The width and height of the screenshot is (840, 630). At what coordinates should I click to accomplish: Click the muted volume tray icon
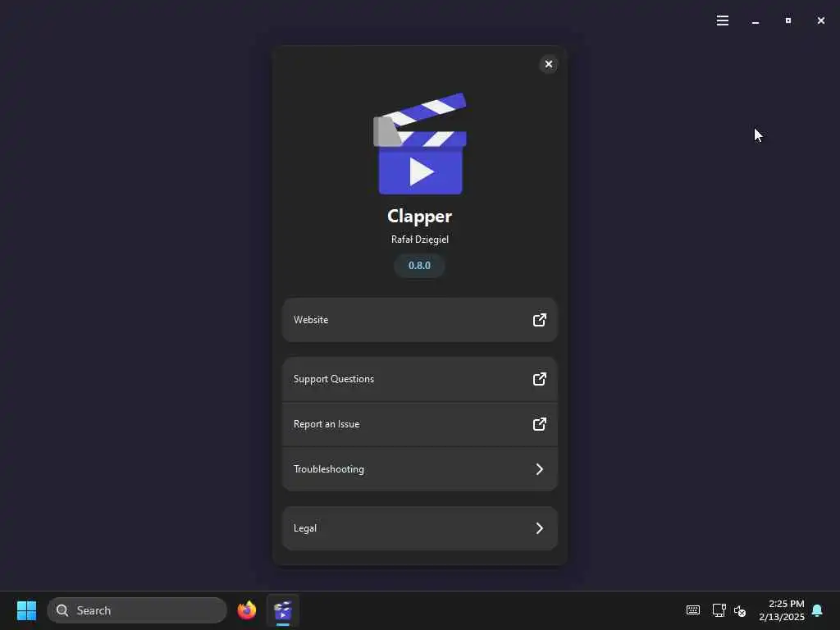point(740,610)
